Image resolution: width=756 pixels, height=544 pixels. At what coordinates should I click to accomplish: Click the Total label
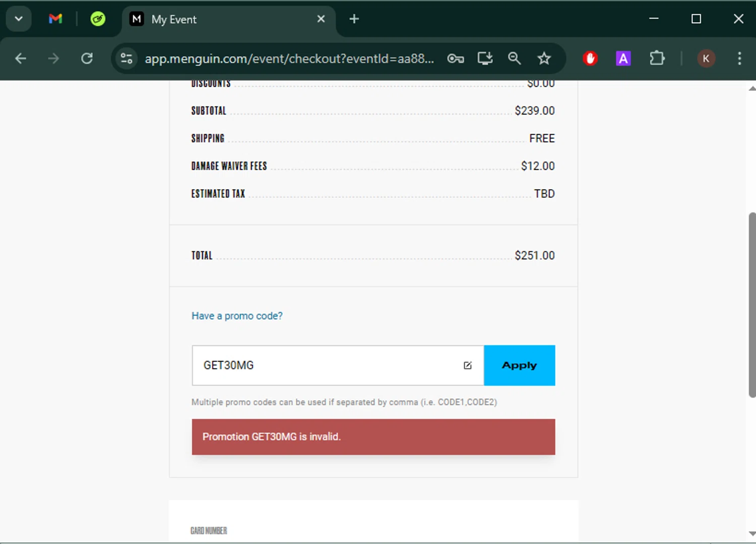click(202, 256)
